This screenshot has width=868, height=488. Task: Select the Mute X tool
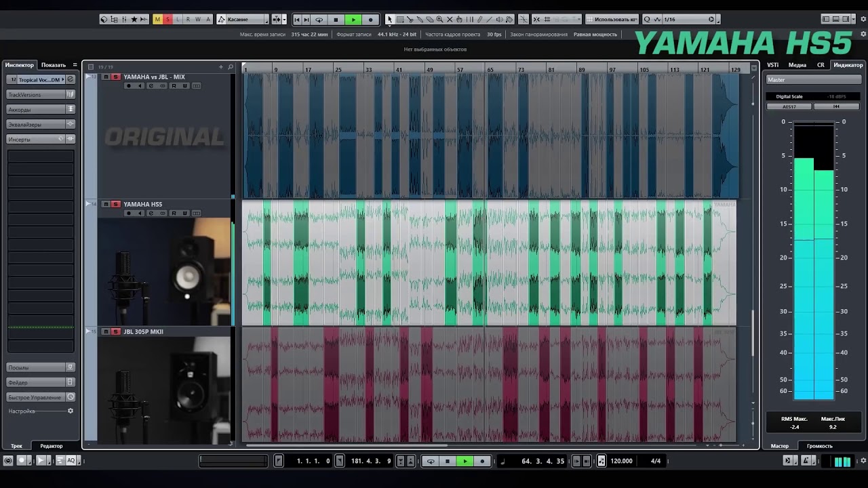450,20
